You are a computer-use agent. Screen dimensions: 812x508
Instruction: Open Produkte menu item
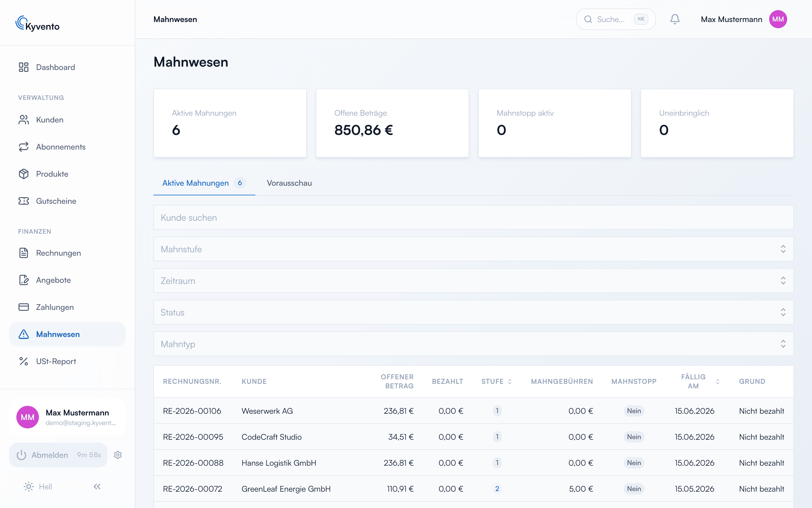(x=67, y=174)
